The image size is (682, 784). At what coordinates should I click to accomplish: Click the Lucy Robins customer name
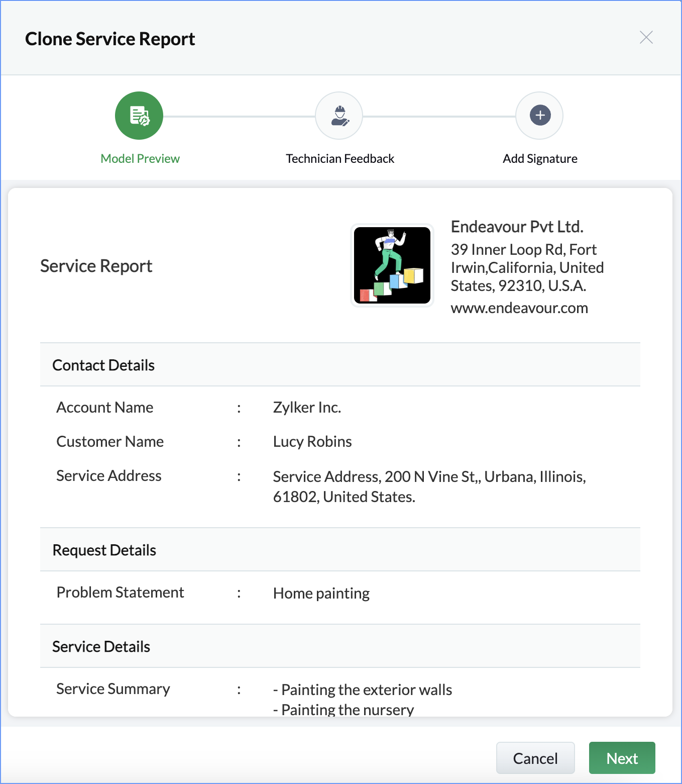pyautogui.click(x=312, y=442)
